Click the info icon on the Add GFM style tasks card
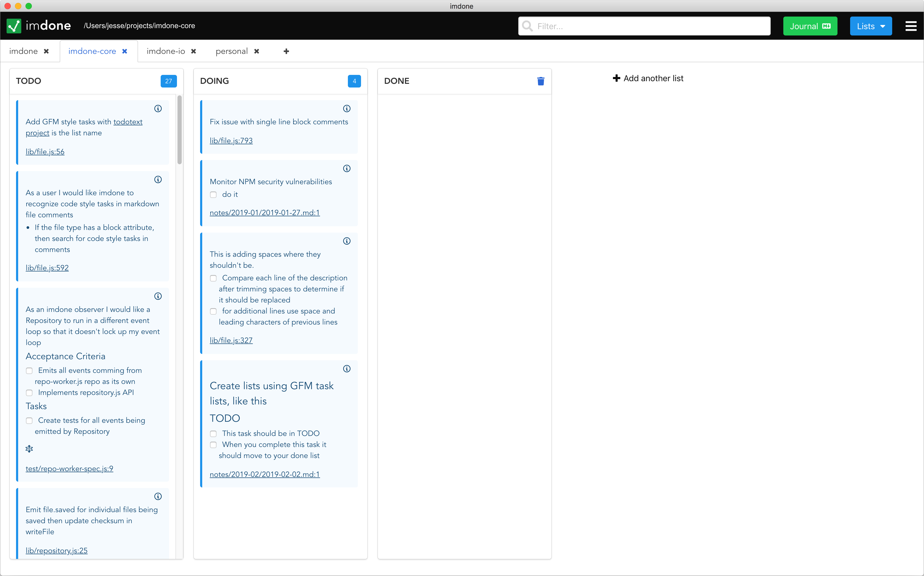Image resolution: width=924 pixels, height=576 pixels. point(158,109)
